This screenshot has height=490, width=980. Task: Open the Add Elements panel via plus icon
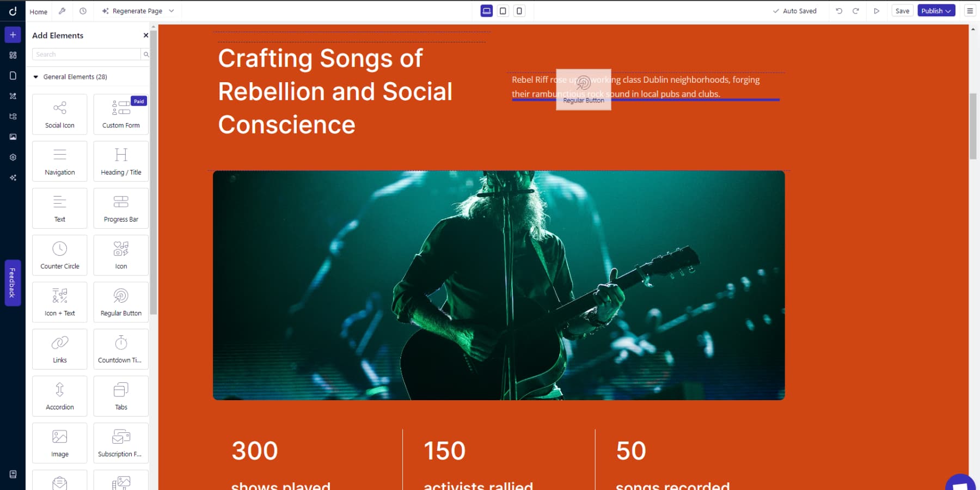[x=12, y=34]
